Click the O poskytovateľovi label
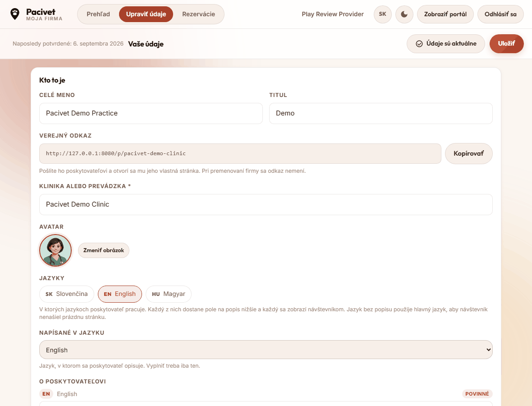Screen dimensions: 532x406 [x=73, y=382]
